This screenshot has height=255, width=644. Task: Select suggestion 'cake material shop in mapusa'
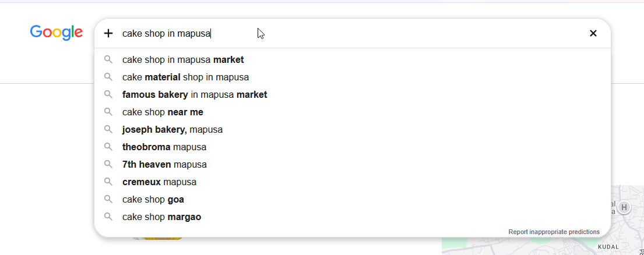point(353,77)
